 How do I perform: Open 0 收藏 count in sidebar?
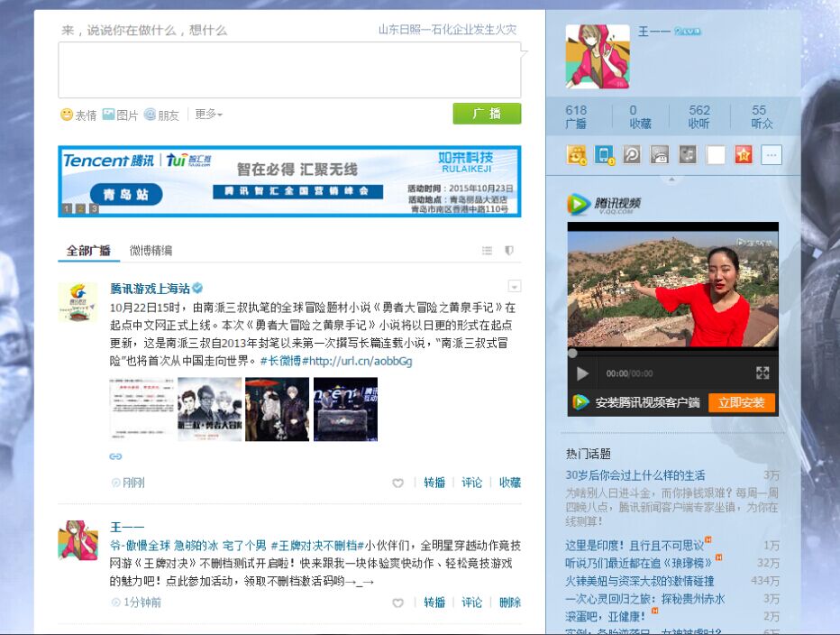click(x=640, y=116)
